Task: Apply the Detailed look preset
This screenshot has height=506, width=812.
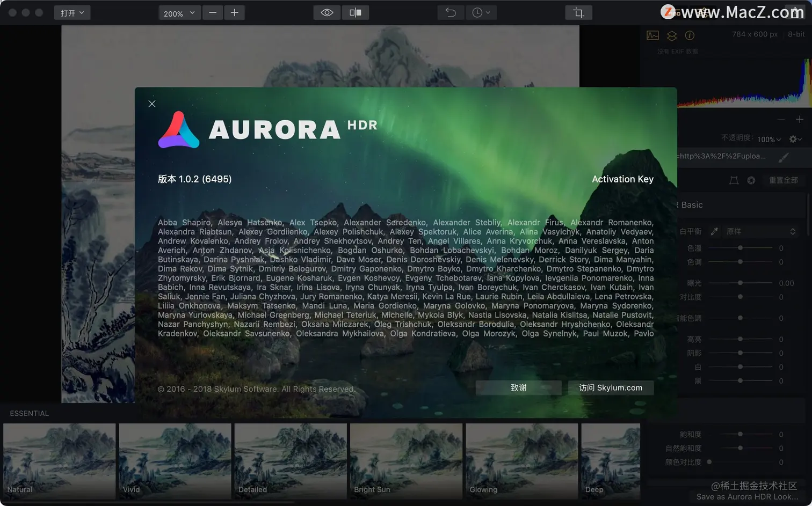Action: (291, 461)
